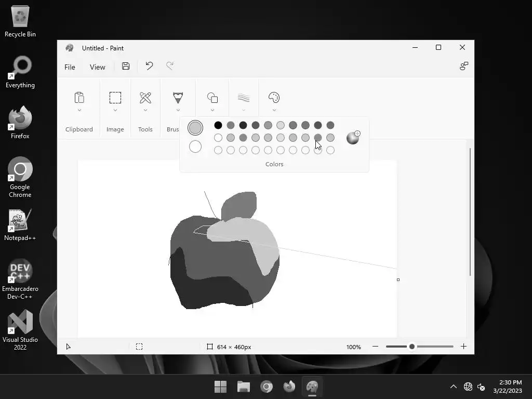Viewport: 532px width, 399px height.
Task: Pick the white swatch starting the second row
Action: (x=218, y=138)
